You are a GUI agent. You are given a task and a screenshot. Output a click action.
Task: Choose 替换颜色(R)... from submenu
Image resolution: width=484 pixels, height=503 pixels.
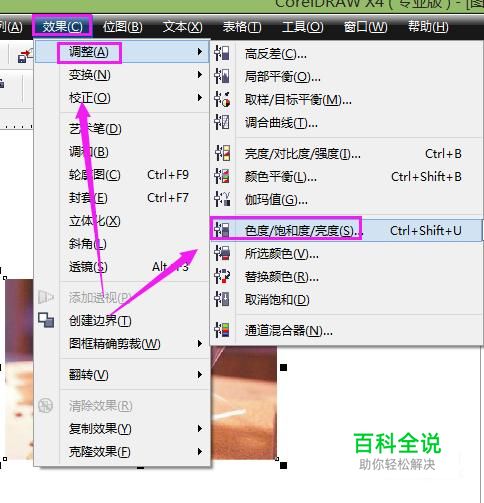[x=347, y=276]
